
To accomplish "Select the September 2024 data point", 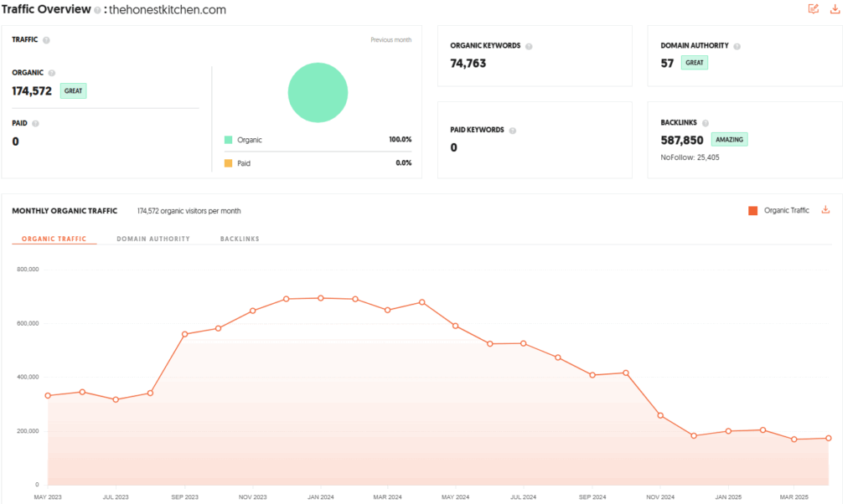I will [x=592, y=375].
